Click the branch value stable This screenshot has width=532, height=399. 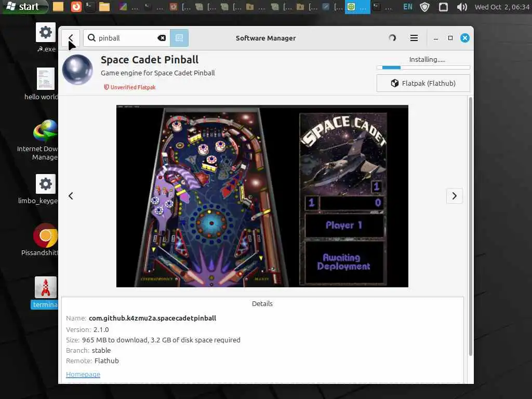(101, 351)
